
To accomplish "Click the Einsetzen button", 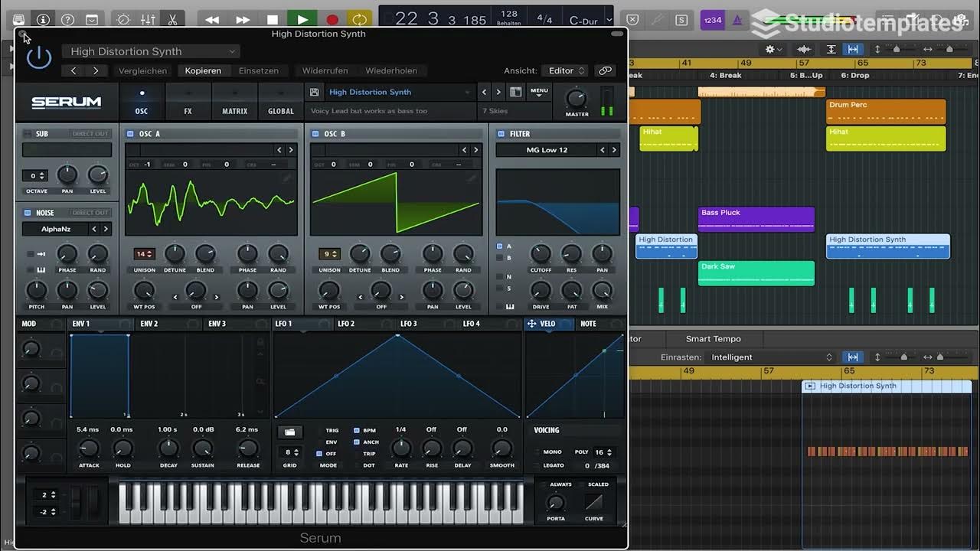I will [x=259, y=70].
